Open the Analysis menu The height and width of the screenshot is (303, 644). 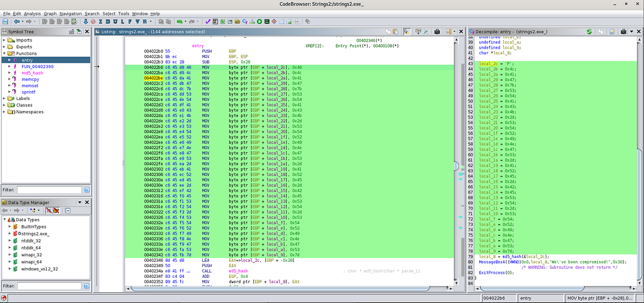coord(32,13)
